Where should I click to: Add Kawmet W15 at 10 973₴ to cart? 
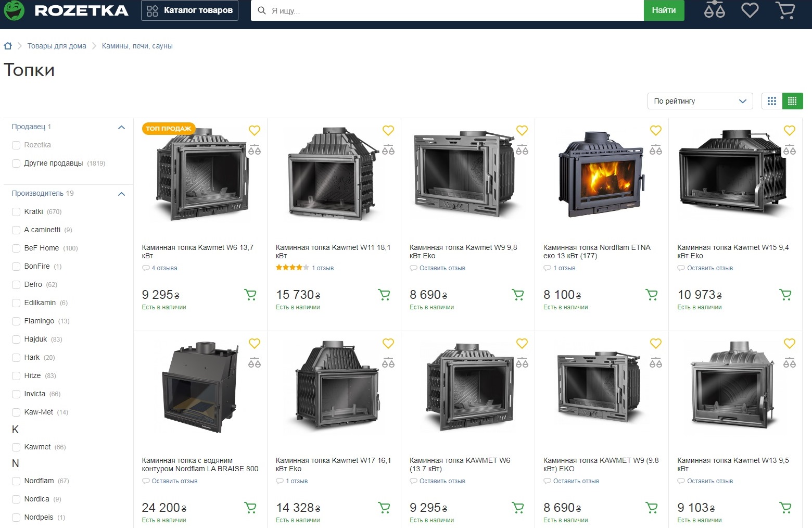tap(785, 295)
